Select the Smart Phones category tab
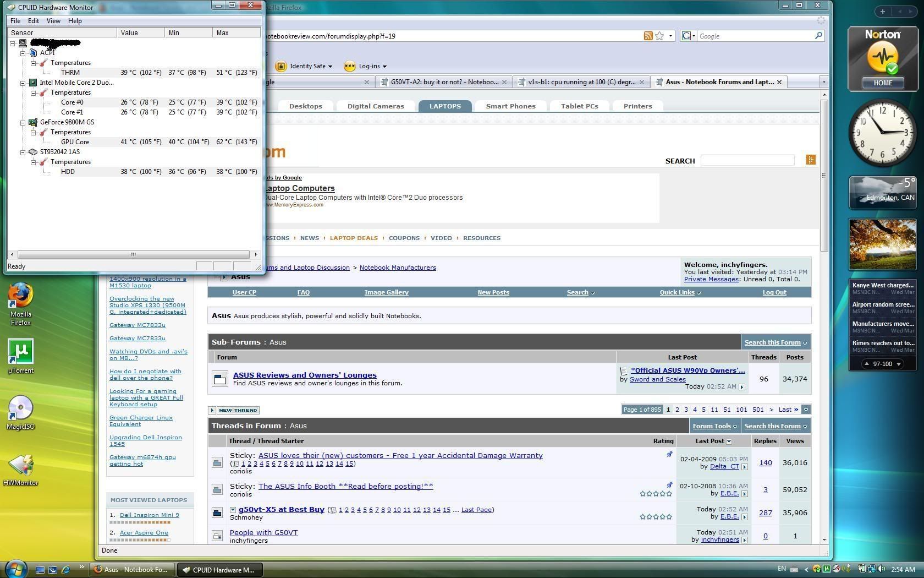Image resolution: width=924 pixels, height=578 pixels. 510,106
